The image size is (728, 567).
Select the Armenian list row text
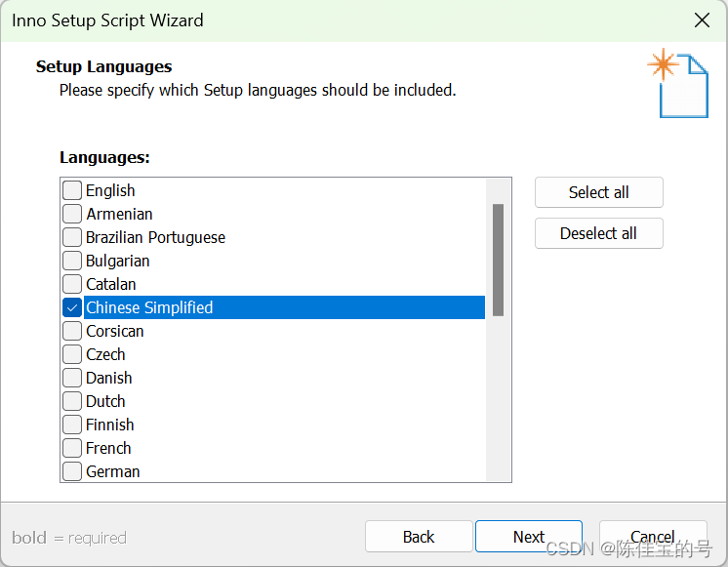point(119,214)
